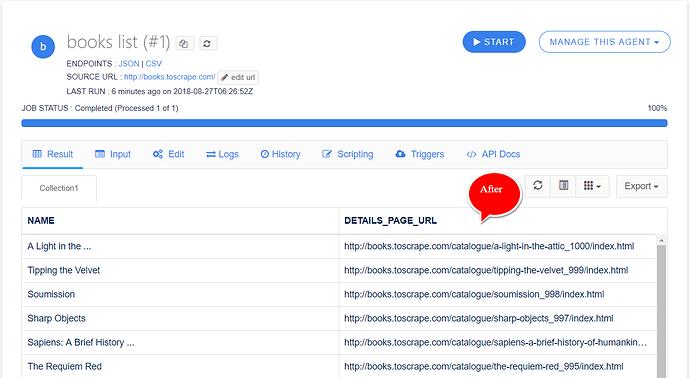Viewport: 690px width, 378px height.
Task: Open the source URL books.toscrape.com link
Action: [x=169, y=77]
